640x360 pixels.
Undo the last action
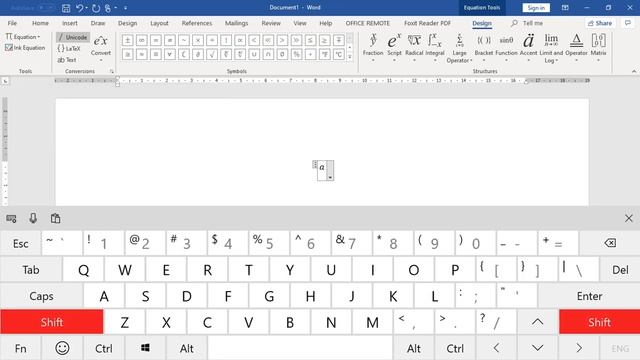[80, 8]
